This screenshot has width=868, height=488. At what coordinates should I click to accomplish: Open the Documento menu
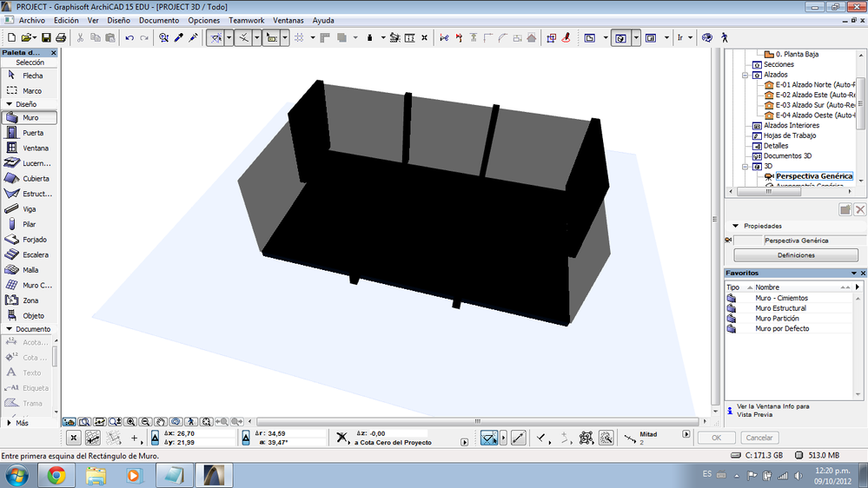click(159, 21)
